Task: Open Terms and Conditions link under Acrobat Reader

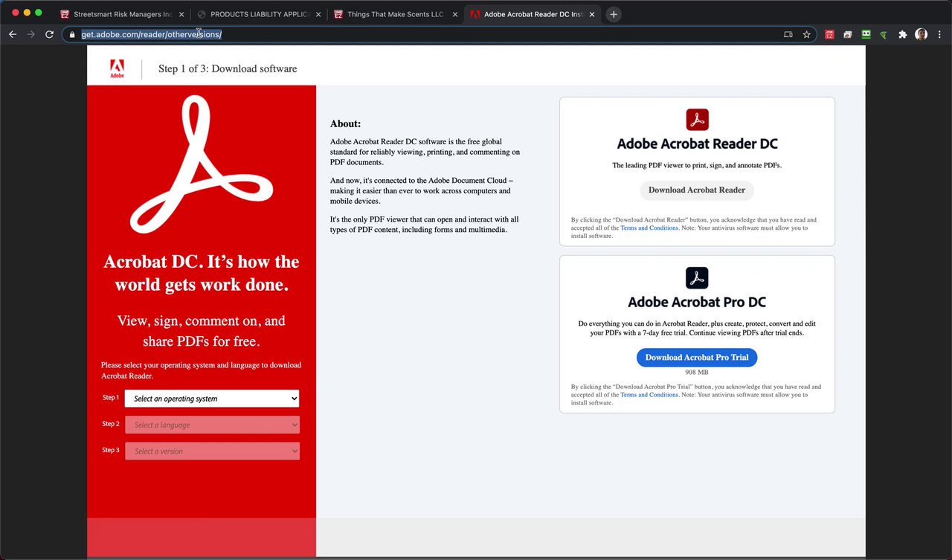Action: [x=649, y=228]
